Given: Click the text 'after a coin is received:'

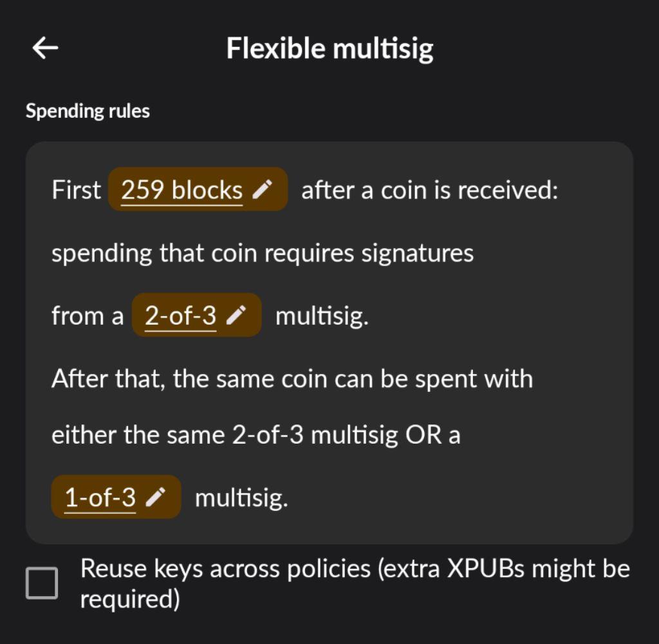Looking at the screenshot, I should (429, 190).
